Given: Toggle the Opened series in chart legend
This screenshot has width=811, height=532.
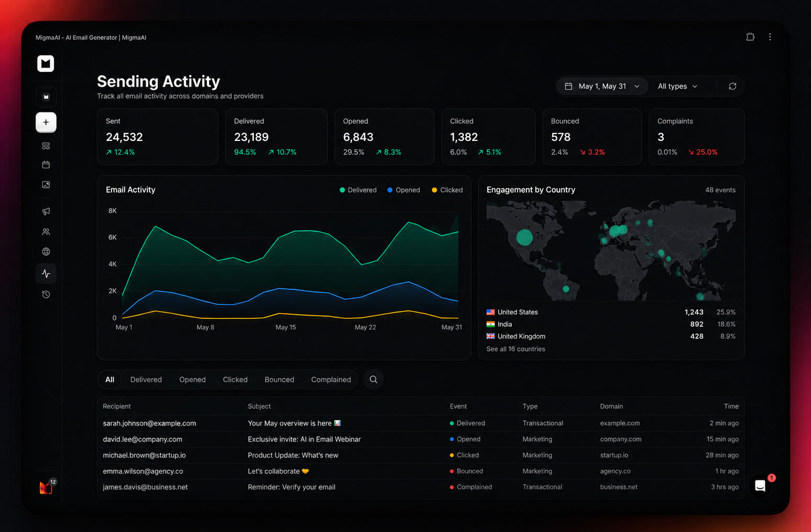Looking at the screenshot, I should point(403,190).
